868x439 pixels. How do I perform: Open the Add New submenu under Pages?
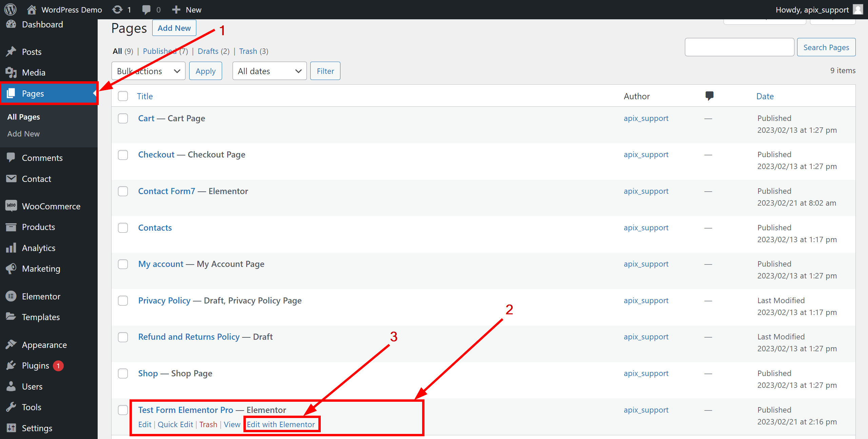tap(23, 134)
